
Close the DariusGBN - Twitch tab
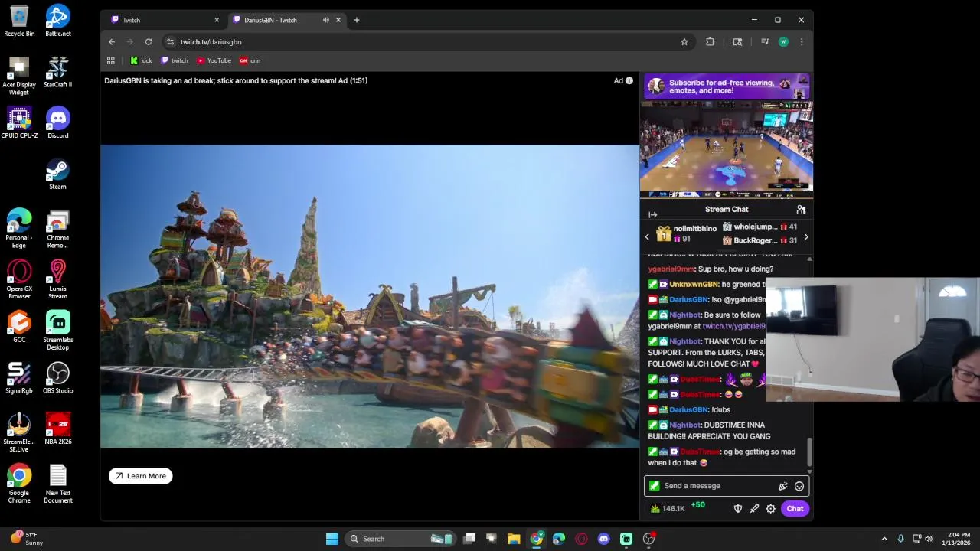pos(338,20)
